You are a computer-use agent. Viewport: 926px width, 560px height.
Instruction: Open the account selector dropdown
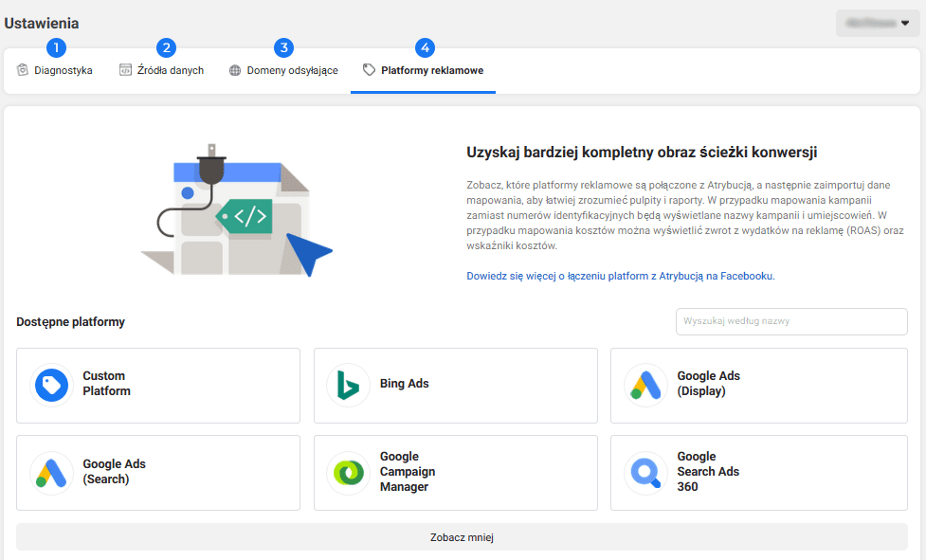tap(877, 22)
